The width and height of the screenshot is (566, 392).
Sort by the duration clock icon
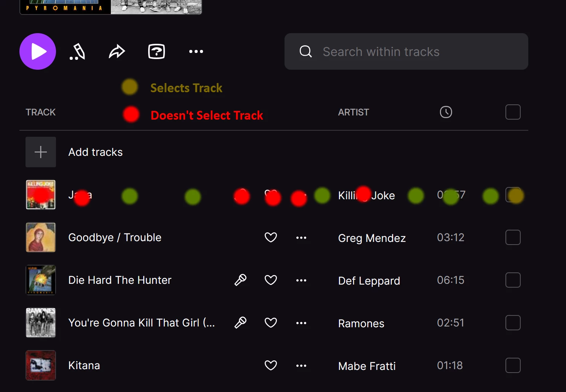pyautogui.click(x=446, y=112)
